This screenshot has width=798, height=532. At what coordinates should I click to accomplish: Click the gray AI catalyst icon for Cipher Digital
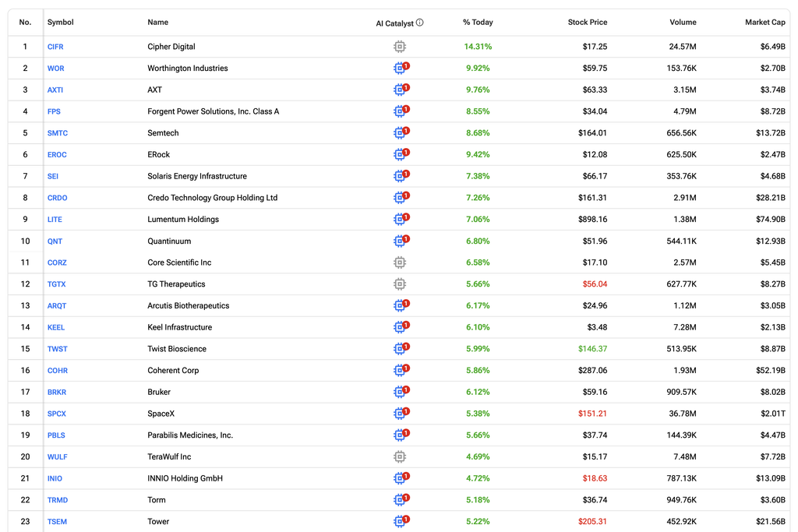(400, 47)
